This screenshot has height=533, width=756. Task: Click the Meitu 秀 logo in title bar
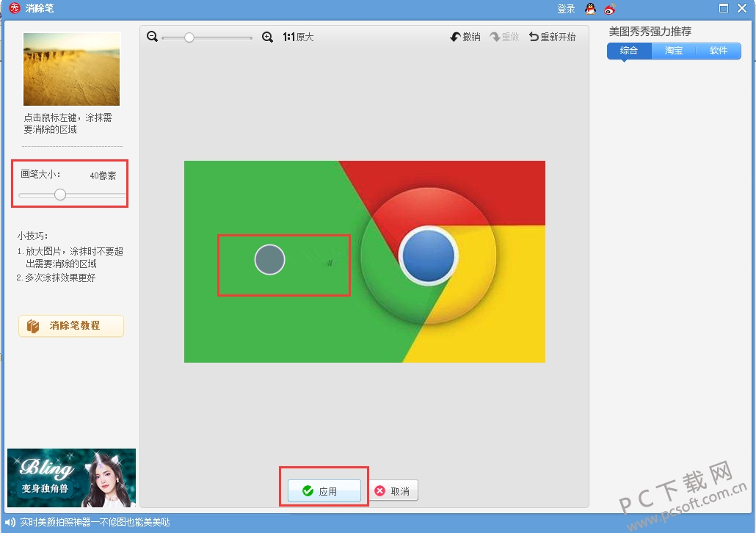tap(14, 9)
